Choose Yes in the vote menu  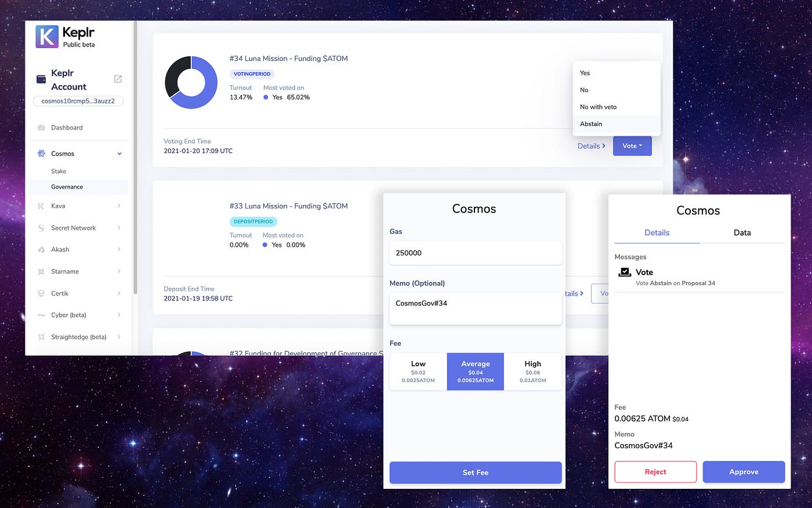(x=617, y=73)
